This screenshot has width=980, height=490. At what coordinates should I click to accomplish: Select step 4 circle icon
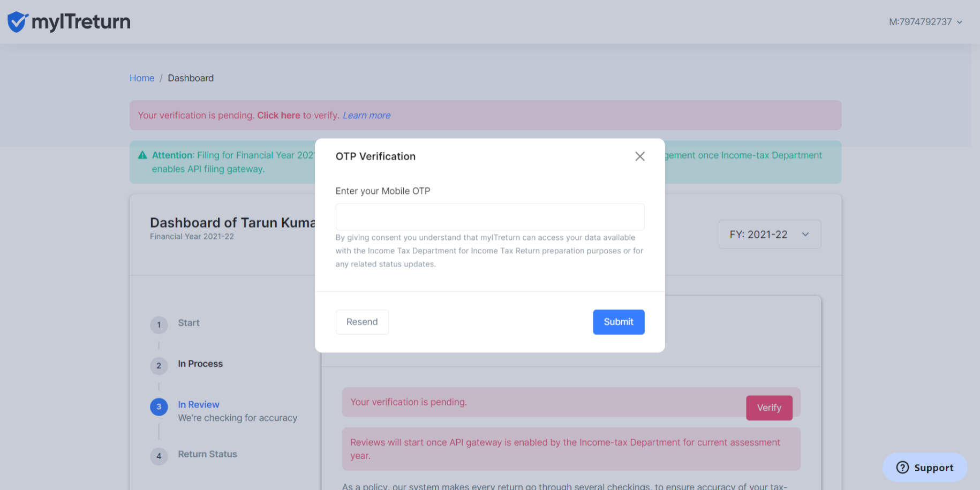point(159,456)
